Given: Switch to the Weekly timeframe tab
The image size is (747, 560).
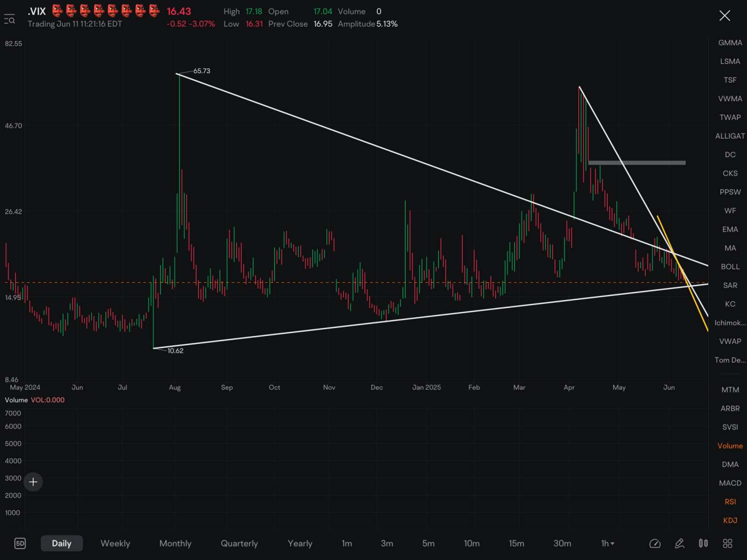Looking at the screenshot, I should (115, 543).
